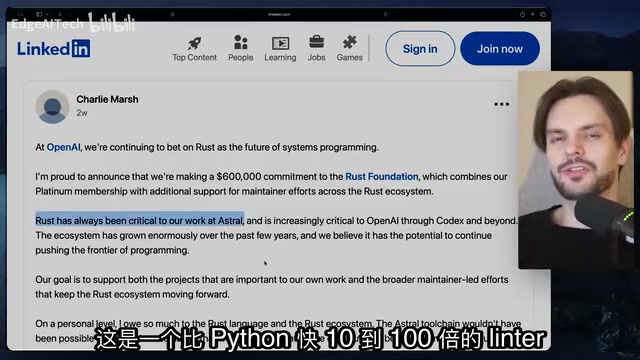Follow the Rust Foundation link
Screen dimensions: 640x360
(x=382, y=176)
